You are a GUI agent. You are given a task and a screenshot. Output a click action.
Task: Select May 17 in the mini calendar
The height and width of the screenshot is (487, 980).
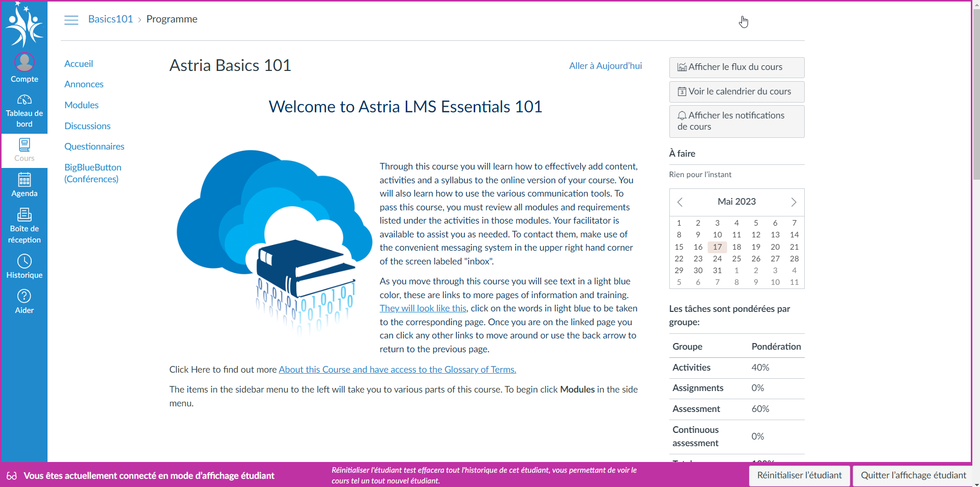tap(717, 247)
